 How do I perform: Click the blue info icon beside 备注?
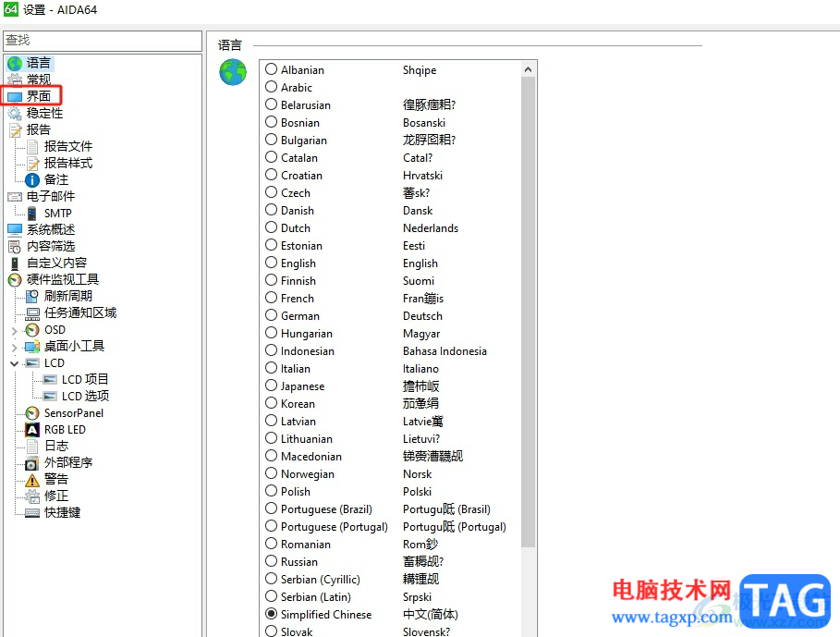tap(32, 179)
